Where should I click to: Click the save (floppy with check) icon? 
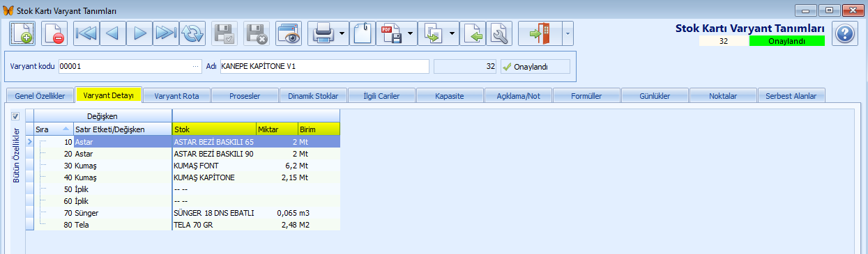pos(224,33)
